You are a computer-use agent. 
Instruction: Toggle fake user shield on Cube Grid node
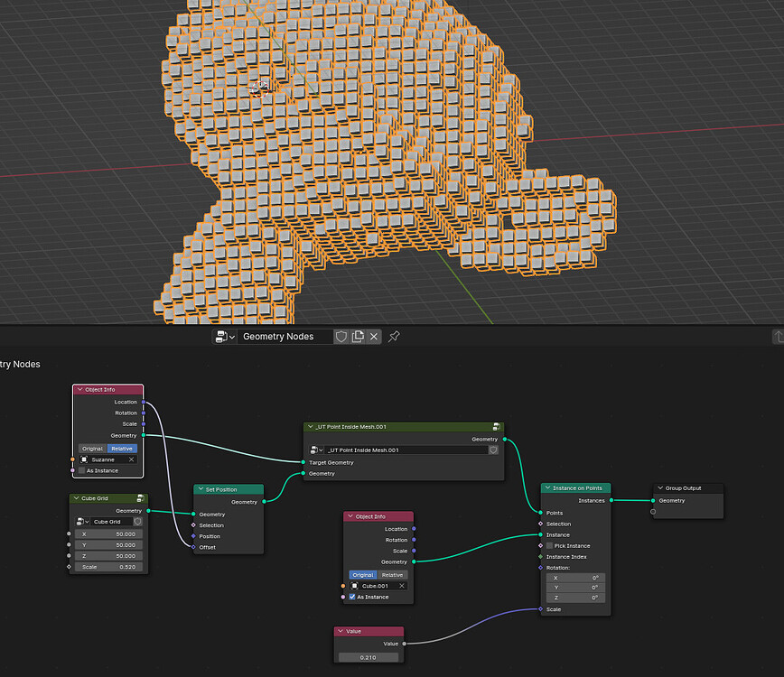click(137, 522)
